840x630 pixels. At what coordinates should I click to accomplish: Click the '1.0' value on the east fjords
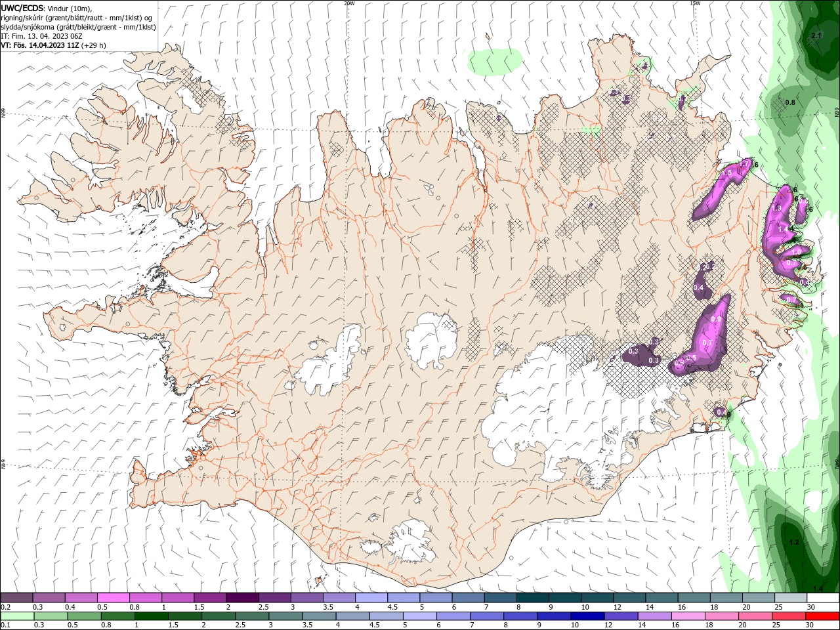coord(797,252)
